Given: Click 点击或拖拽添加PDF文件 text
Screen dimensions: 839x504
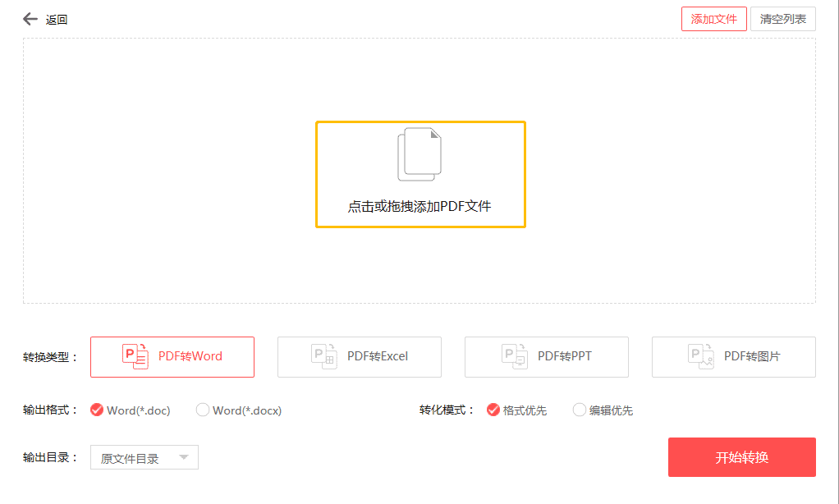Looking at the screenshot, I should coord(419,206).
